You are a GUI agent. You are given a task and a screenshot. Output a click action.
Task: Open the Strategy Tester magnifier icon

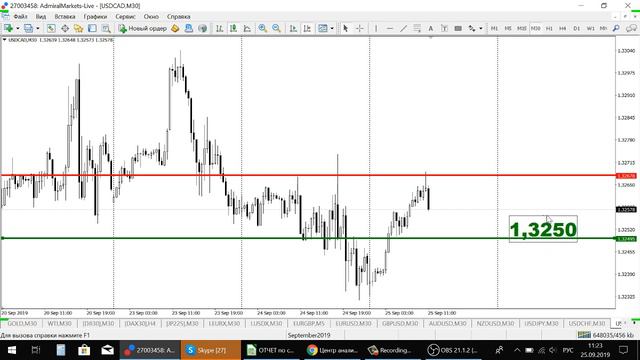tap(106, 28)
